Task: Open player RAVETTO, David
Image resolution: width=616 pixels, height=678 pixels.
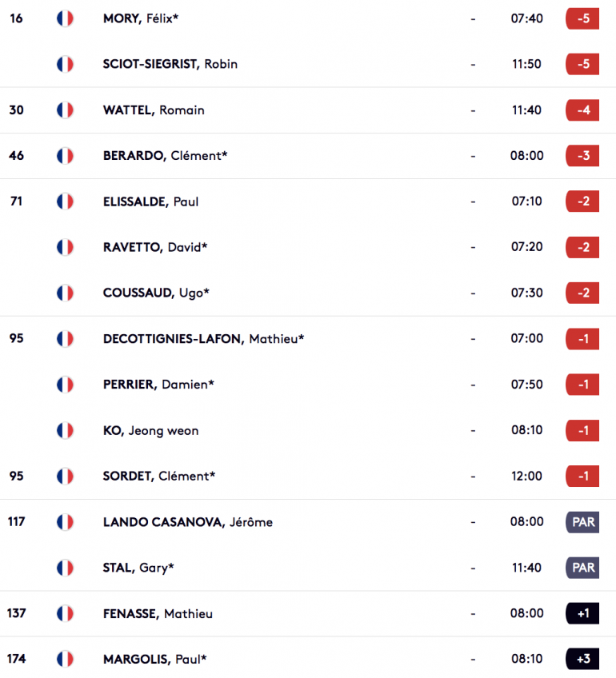Action: (x=155, y=247)
